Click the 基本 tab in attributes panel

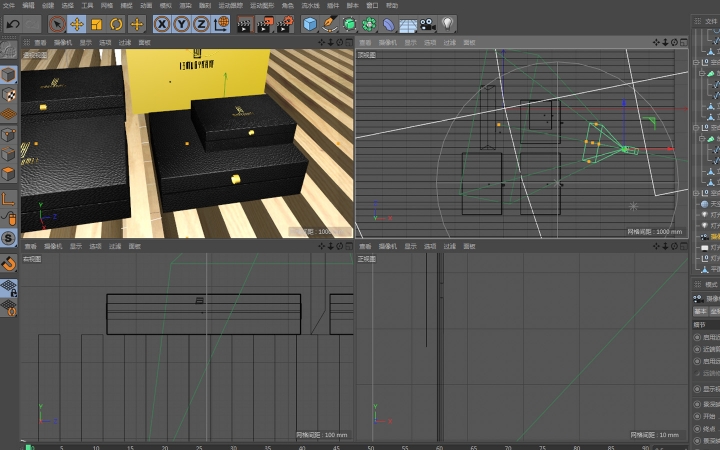tap(700, 311)
